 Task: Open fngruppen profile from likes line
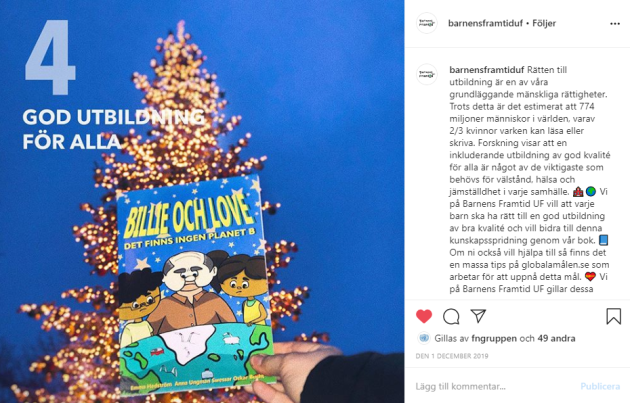click(494, 338)
